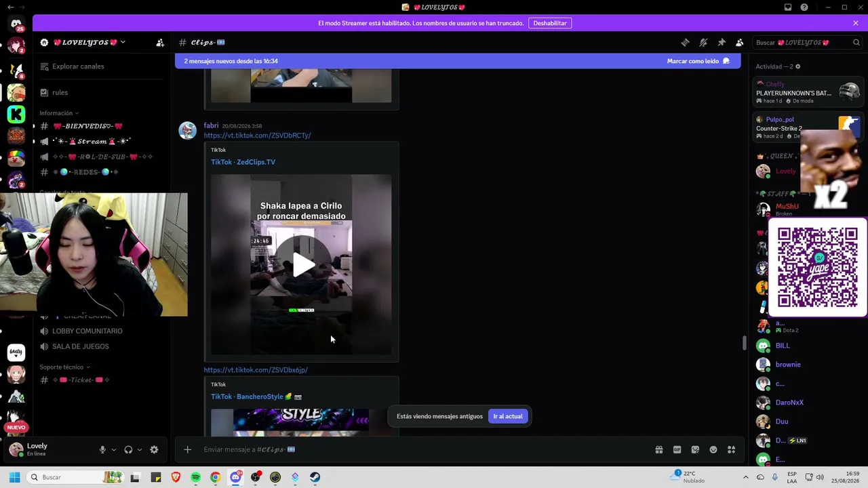Show pinned messages
Screen dimensions: 868x488
point(722,42)
